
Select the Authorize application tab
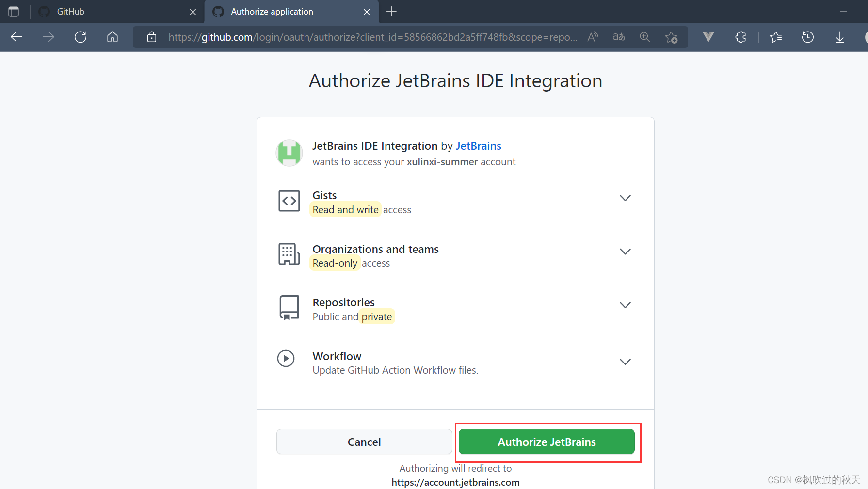291,12
